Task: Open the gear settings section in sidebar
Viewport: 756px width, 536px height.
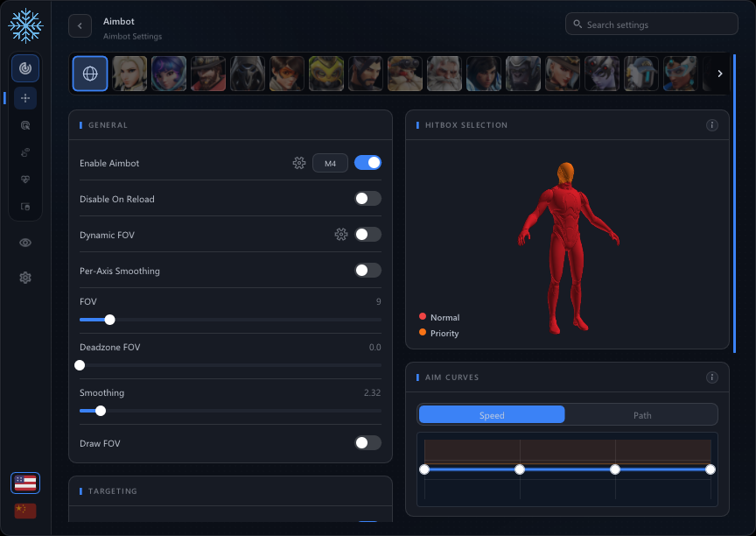Action: pyautogui.click(x=25, y=278)
